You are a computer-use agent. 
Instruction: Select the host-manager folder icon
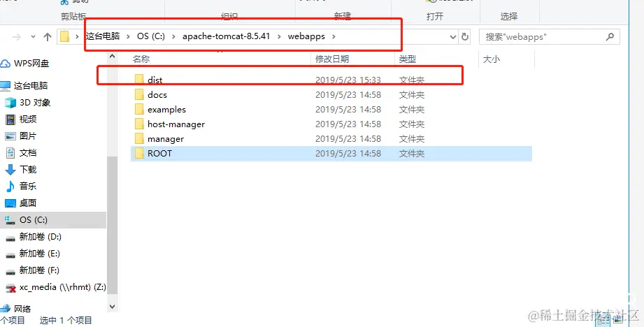[139, 124]
